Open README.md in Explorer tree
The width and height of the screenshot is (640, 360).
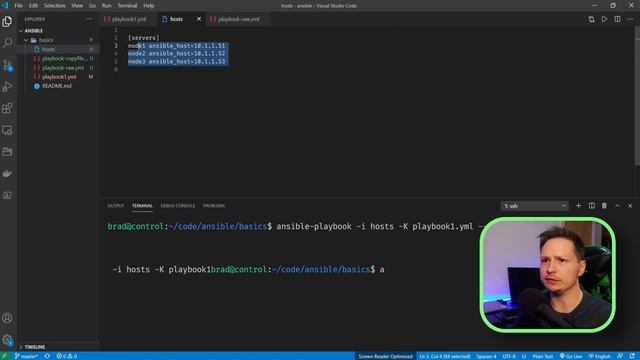[x=57, y=86]
